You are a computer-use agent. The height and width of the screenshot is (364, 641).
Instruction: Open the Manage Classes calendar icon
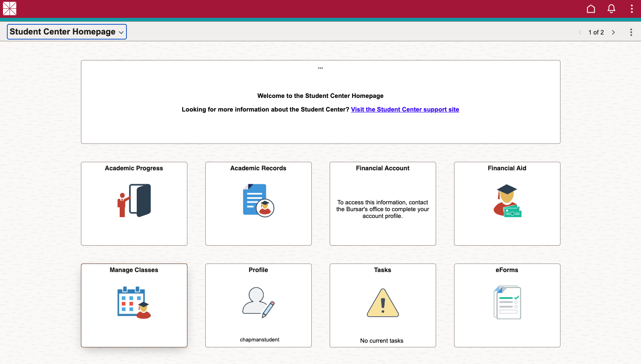click(x=134, y=303)
